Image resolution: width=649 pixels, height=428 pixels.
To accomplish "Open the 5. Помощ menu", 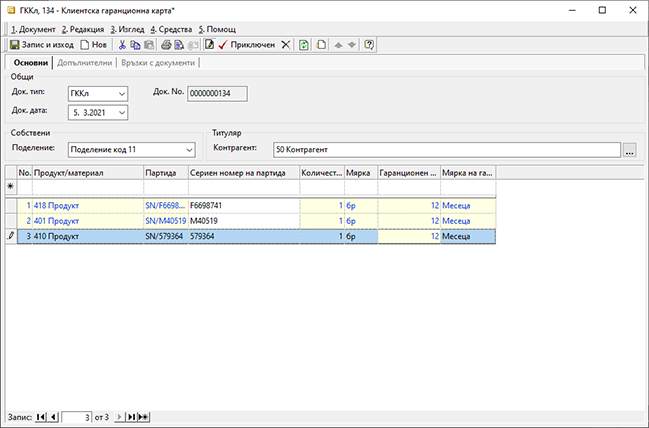I will click(x=217, y=29).
